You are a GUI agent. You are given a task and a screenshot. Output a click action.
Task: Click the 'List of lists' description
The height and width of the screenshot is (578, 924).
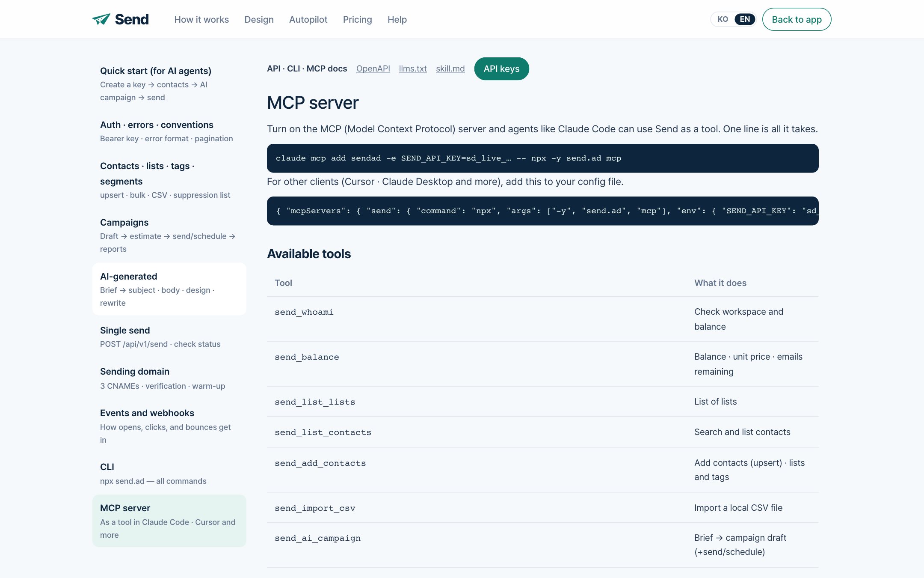(716, 402)
